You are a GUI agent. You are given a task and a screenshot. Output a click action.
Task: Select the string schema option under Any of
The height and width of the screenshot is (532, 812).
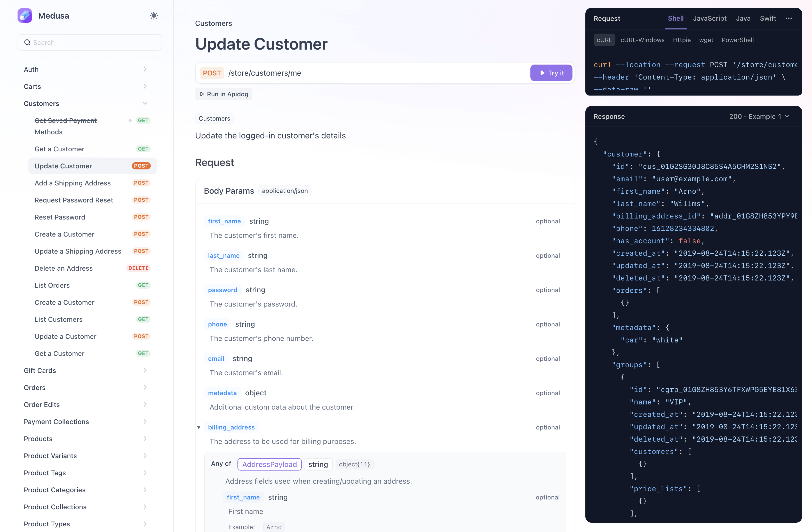pos(318,464)
